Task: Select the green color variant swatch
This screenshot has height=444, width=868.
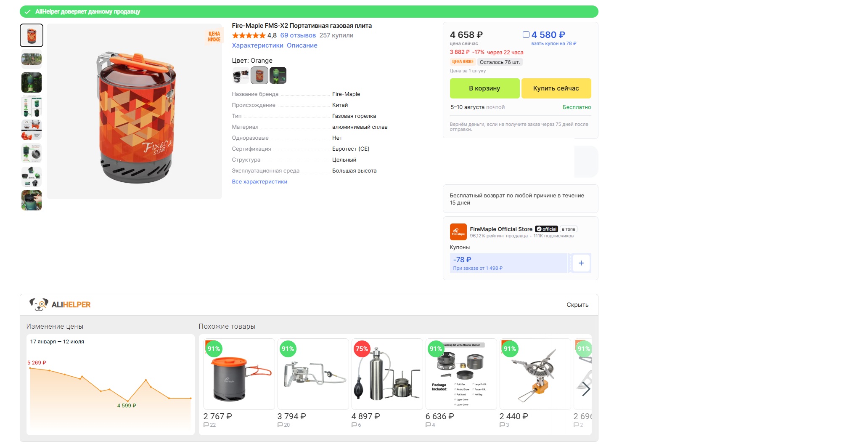Action: point(278,76)
